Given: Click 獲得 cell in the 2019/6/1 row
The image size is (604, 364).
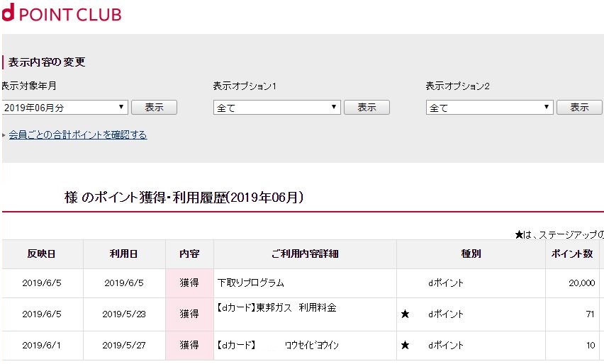Looking at the screenshot, I should tap(189, 345).
